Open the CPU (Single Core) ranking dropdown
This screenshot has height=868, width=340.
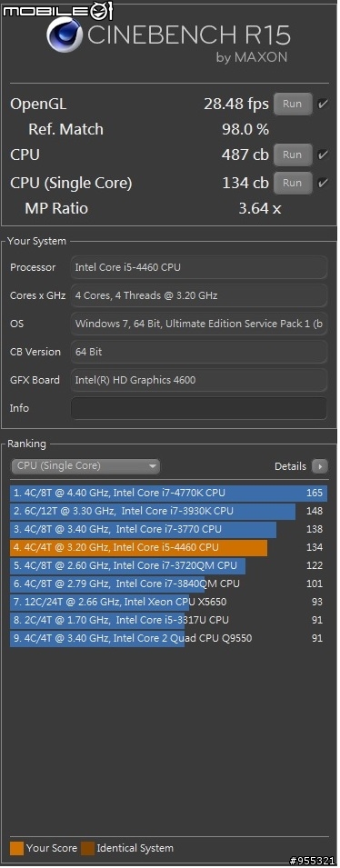pos(85,466)
